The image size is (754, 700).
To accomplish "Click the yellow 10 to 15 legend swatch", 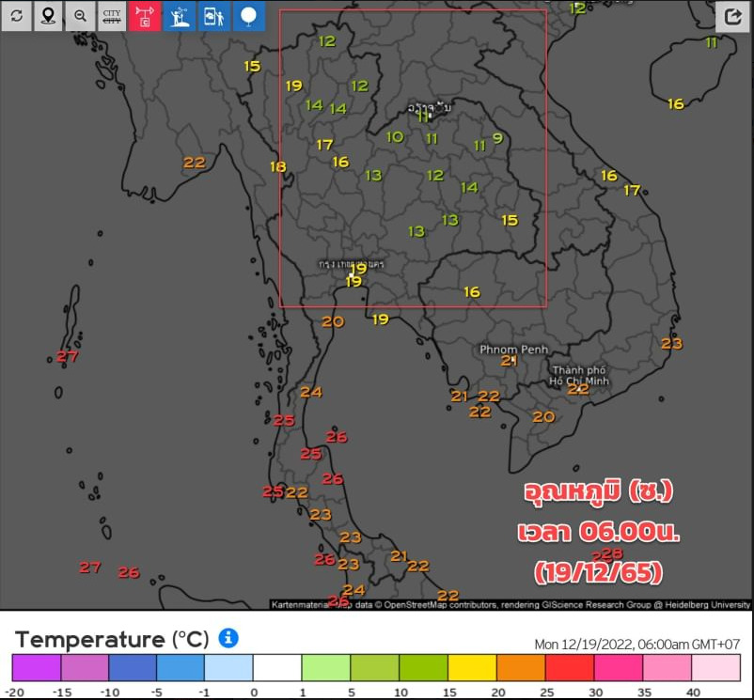I will (472, 667).
